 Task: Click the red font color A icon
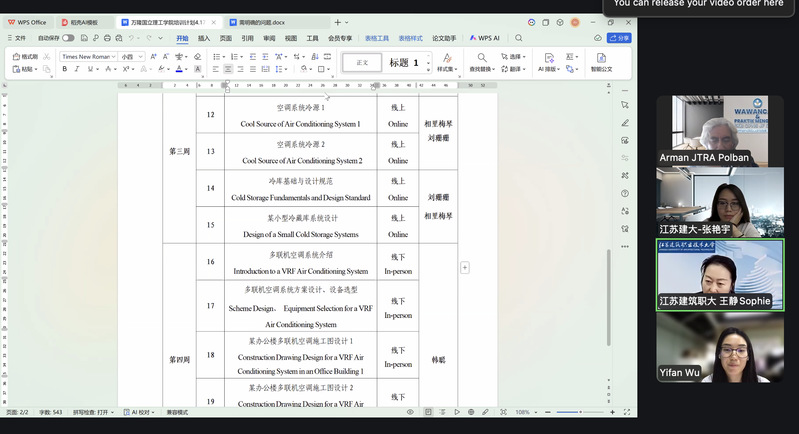[179, 69]
